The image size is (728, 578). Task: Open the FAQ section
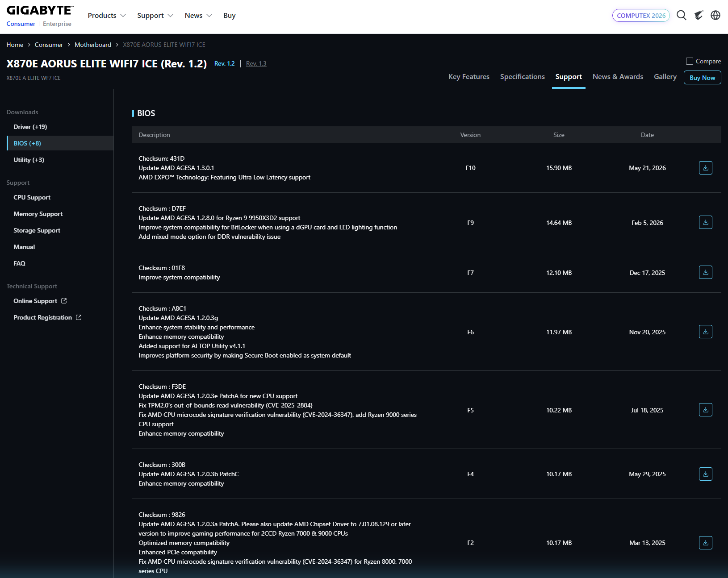pyautogui.click(x=19, y=263)
